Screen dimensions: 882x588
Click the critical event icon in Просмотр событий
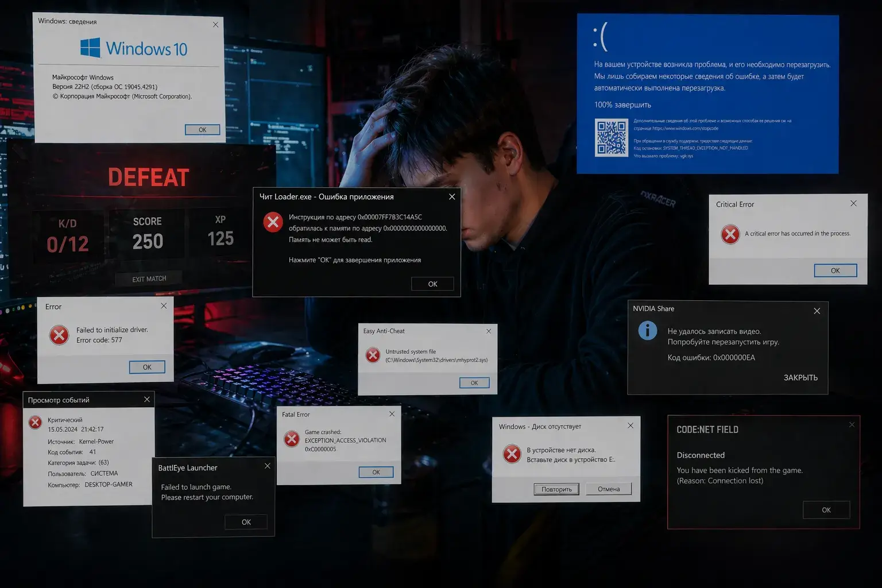point(35,422)
